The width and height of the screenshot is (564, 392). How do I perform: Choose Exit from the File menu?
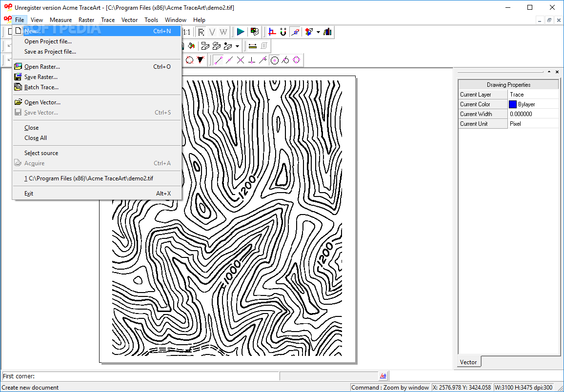(97, 193)
